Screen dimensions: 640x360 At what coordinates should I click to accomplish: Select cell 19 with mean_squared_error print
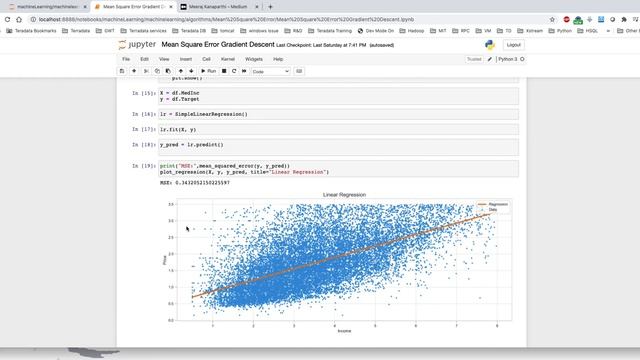(338, 169)
